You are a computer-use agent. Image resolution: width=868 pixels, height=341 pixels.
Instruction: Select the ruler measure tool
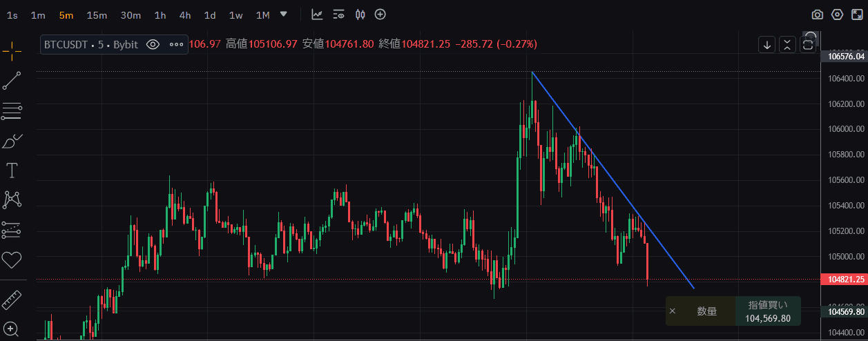click(x=12, y=300)
